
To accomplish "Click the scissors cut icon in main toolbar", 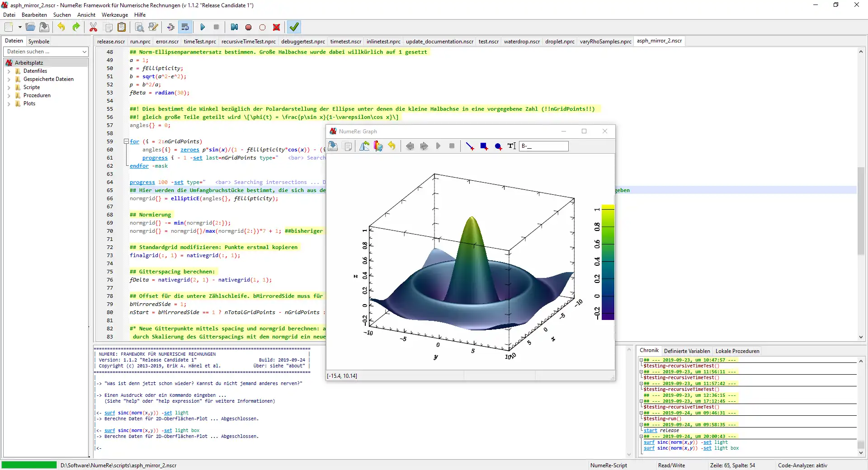I will (93, 27).
